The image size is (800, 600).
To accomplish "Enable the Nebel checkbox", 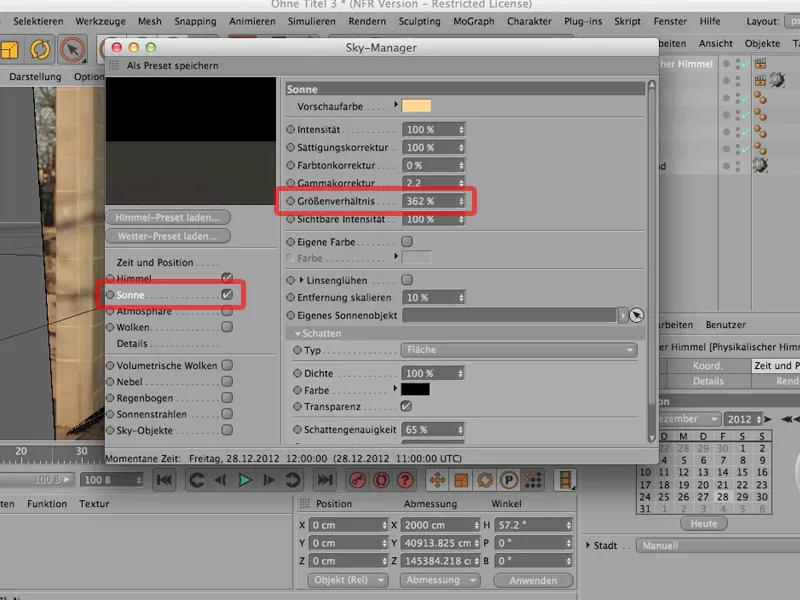I will tap(227, 381).
